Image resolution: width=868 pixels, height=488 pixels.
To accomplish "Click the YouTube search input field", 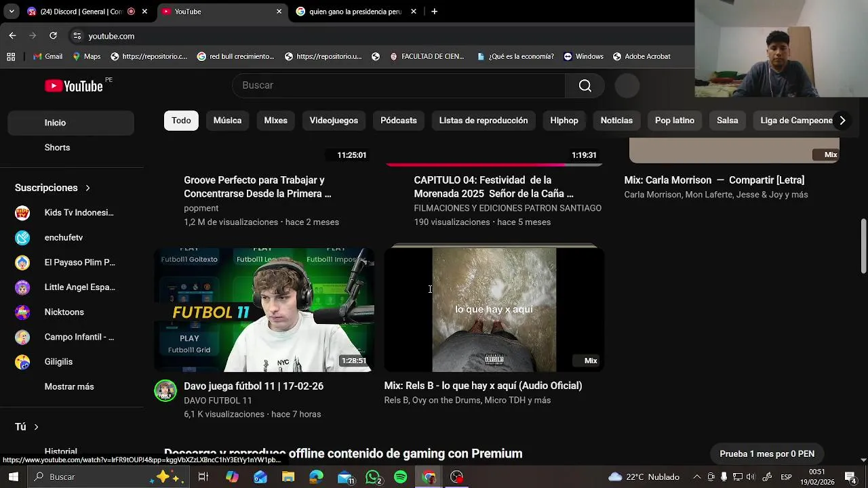I will [399, 85].
